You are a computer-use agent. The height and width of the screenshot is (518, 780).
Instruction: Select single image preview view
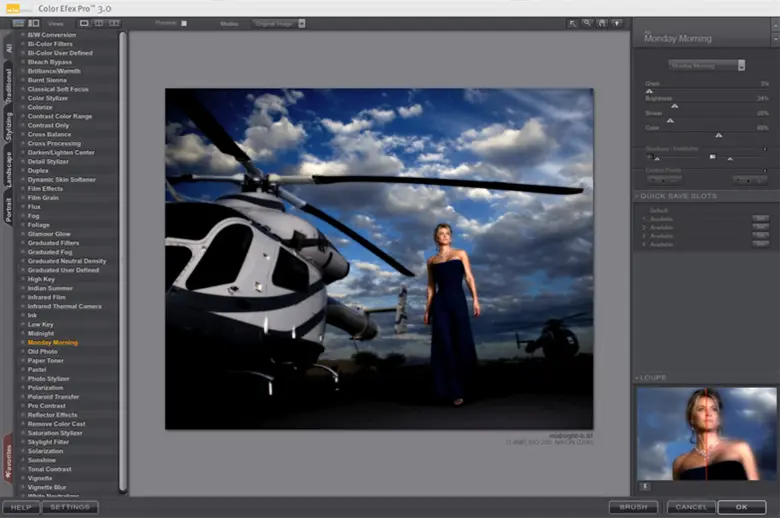click(x=84, y=23)
